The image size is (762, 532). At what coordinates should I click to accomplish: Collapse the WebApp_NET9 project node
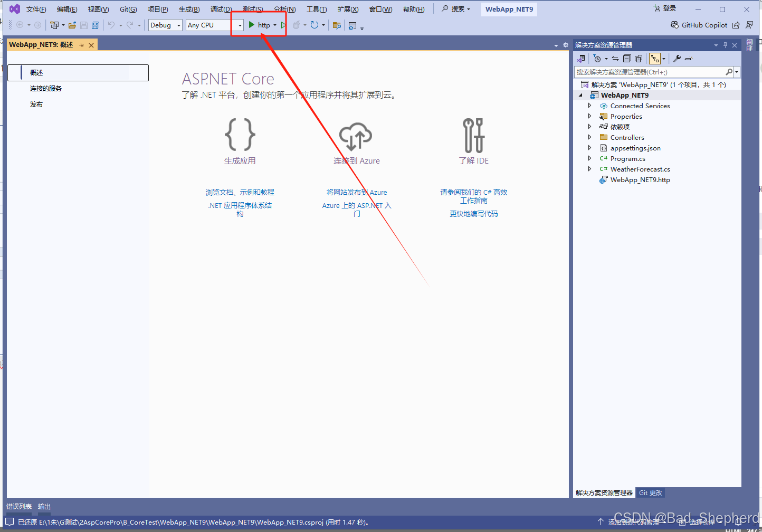click(x=580, y=95)
